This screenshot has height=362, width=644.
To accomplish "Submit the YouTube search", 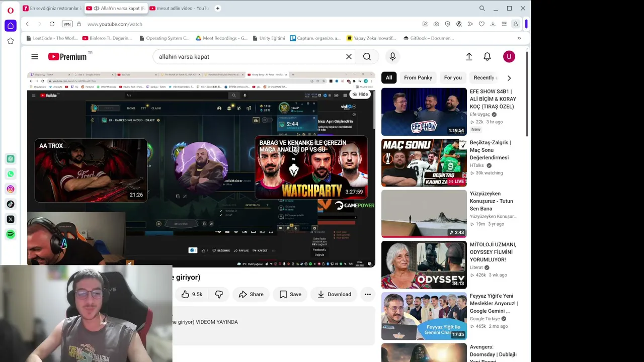I will [367, 57].
